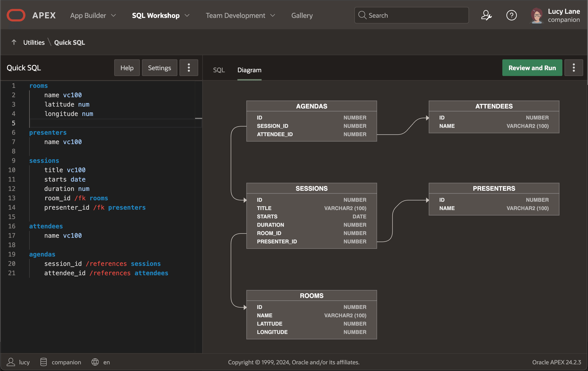Expand the Team Development menu

[x=240, y=15]
